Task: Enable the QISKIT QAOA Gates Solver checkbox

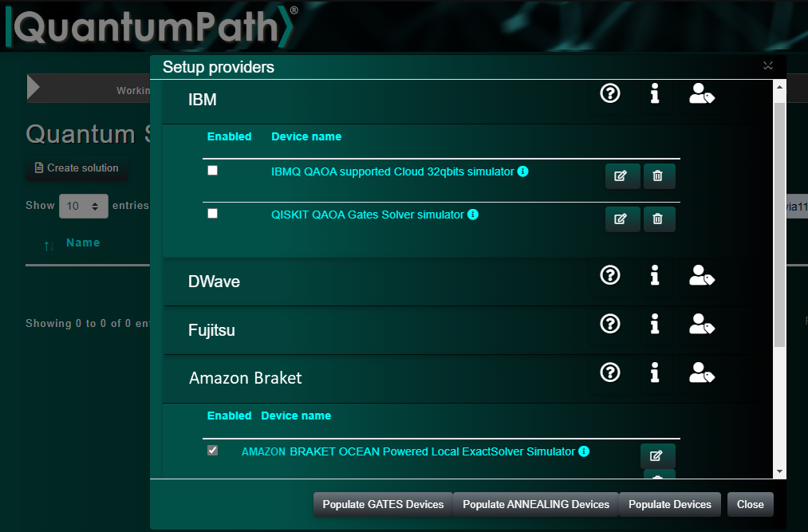Action: click(x=212, y=214)
